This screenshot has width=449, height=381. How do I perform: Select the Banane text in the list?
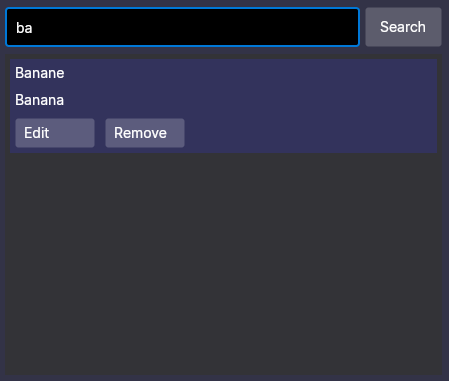[x=40, y=73]
